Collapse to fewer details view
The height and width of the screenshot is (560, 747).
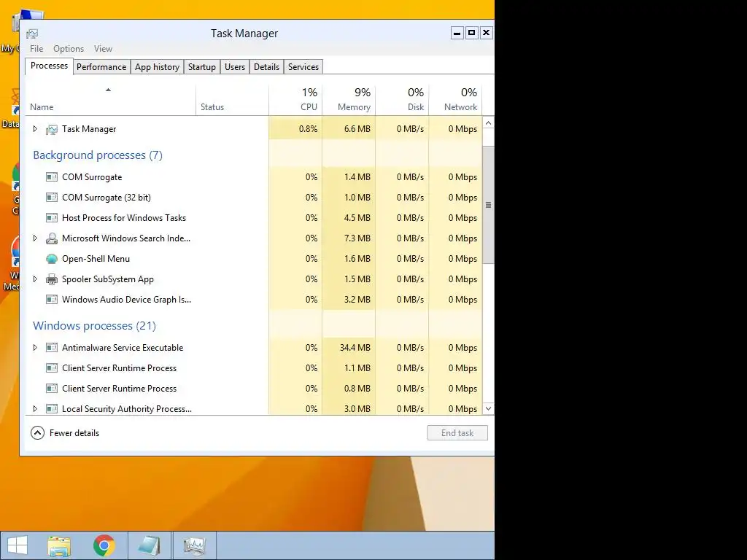pos(65,433)
